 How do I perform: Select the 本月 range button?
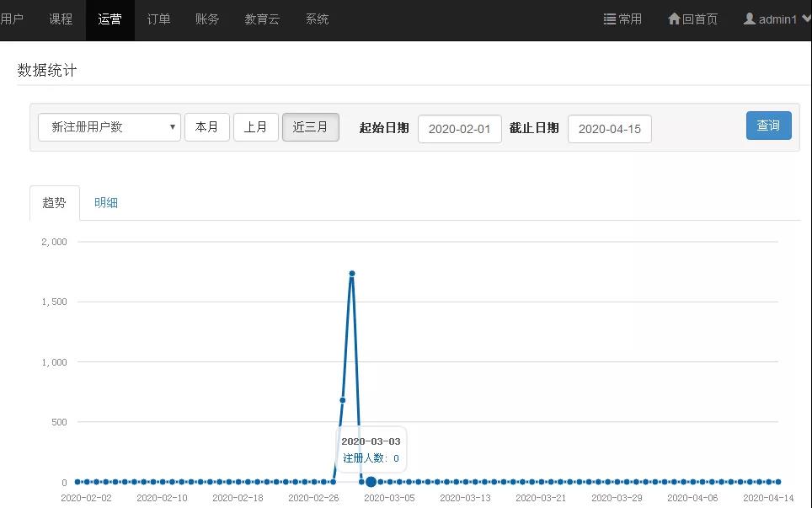click(x=207, y=127)
